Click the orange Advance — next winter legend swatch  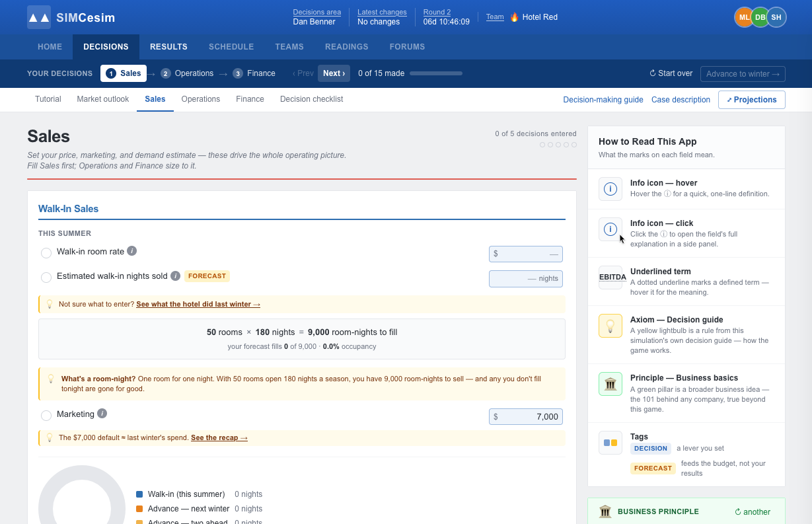[x=139, y=509]
